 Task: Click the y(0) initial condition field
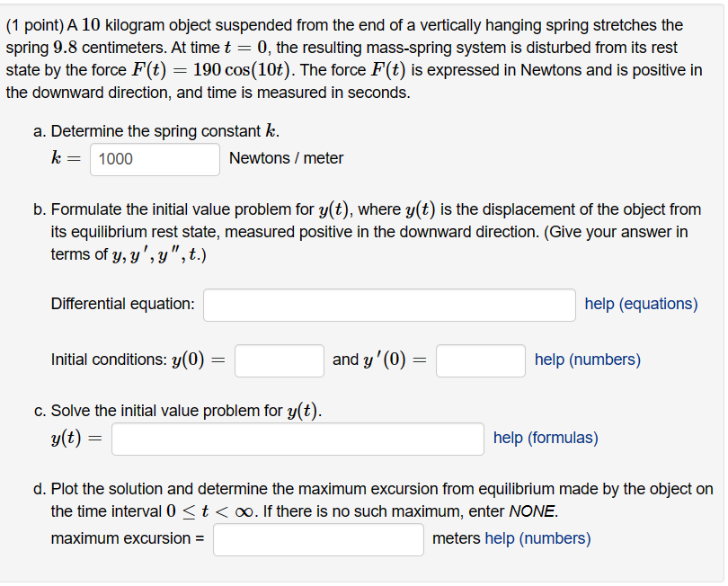278,360
